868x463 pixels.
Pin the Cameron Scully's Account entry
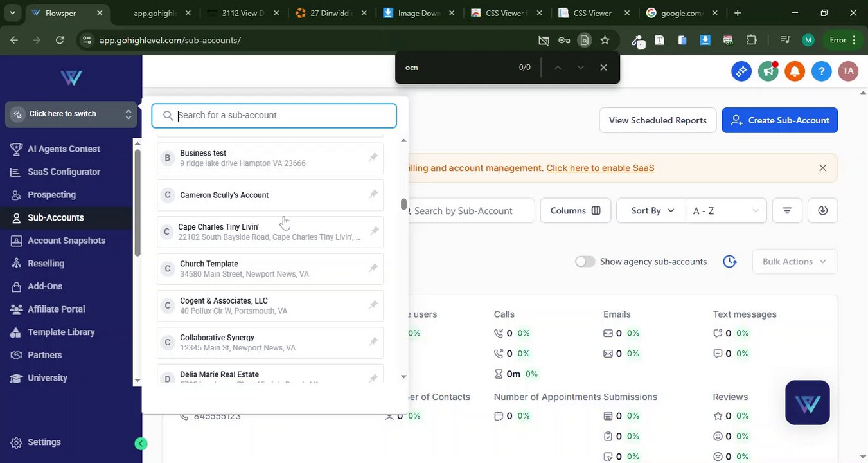373,194
